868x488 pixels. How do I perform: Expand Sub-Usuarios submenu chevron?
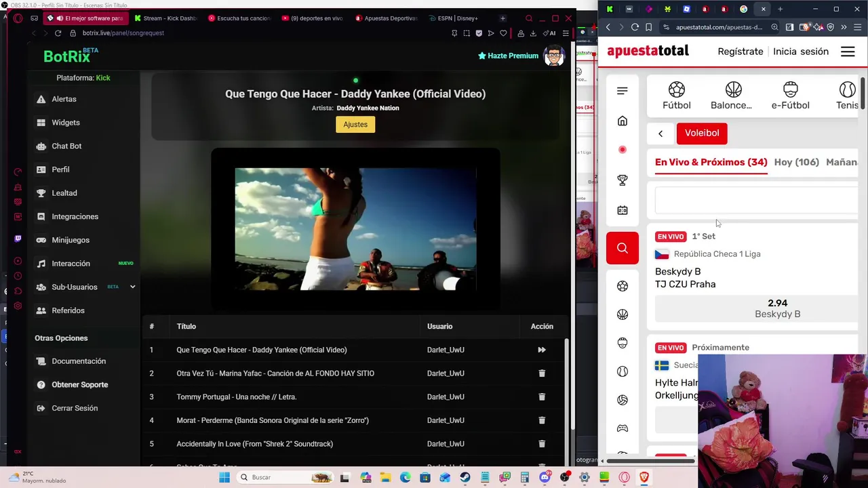coord(132,287)
